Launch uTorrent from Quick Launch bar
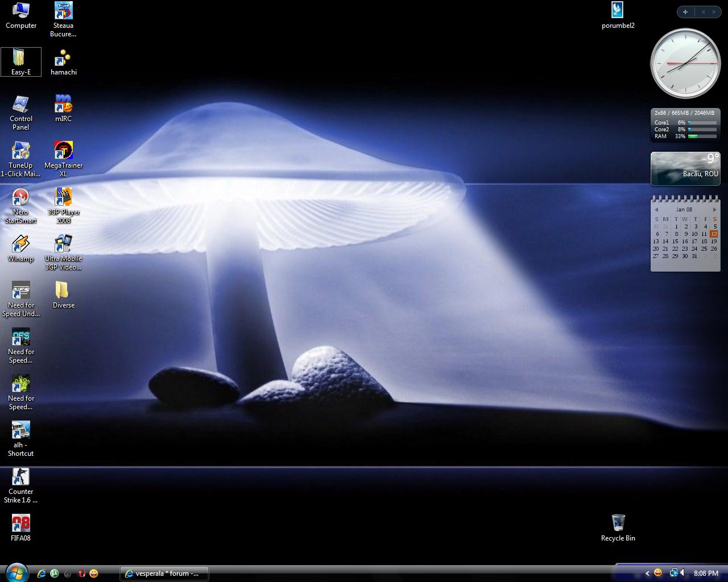 (x=55, y=573)
